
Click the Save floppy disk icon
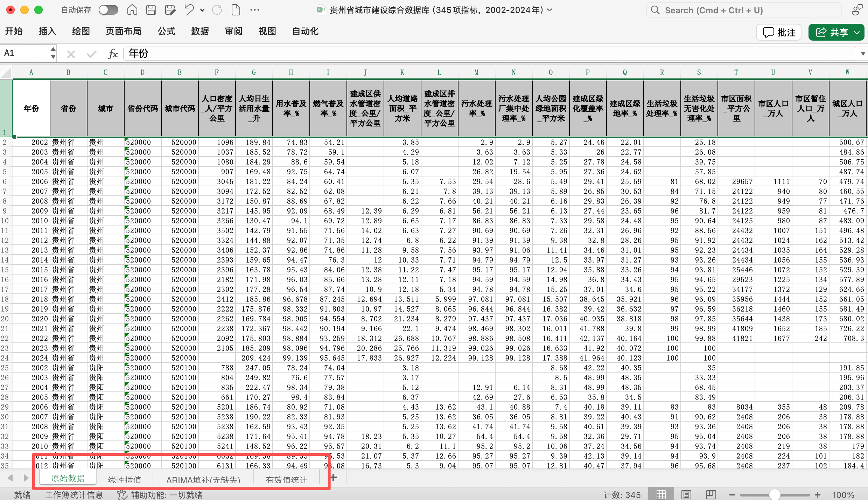click(x=151, y=10)
